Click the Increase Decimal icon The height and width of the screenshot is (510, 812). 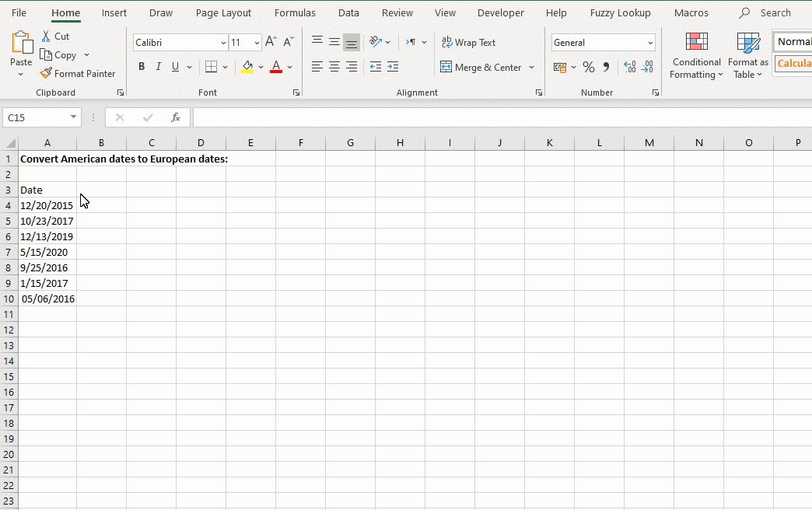pyautogui.click(x=630, y=67)
